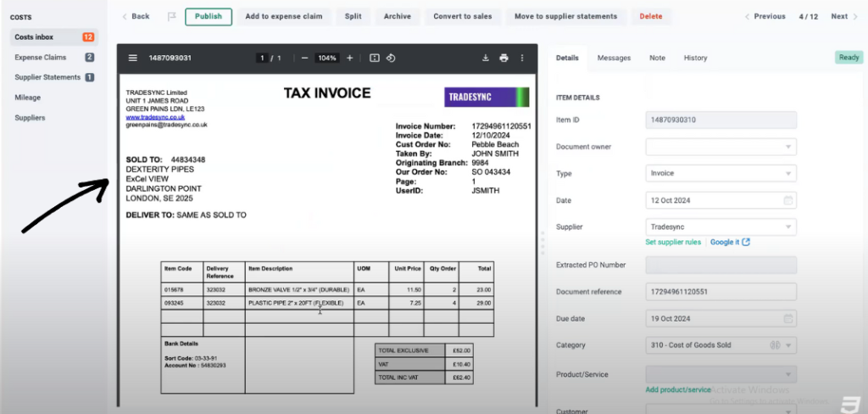Select Expense Claims in the sidebar
This screenshot has width=868, height=414.
click(x=42, y=57)
